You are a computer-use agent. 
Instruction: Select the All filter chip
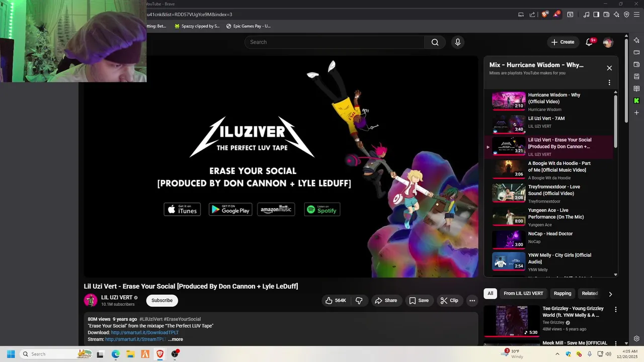491,294
